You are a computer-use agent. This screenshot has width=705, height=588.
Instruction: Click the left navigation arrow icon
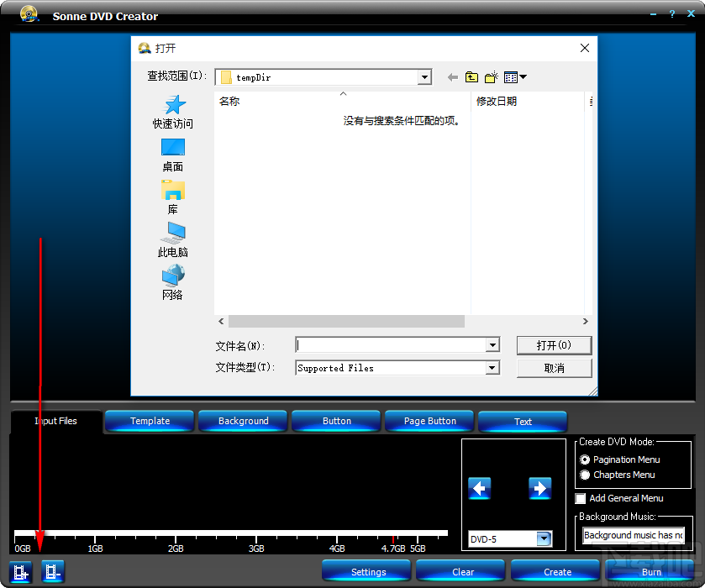pyautogui.click(x=480, y=488)
